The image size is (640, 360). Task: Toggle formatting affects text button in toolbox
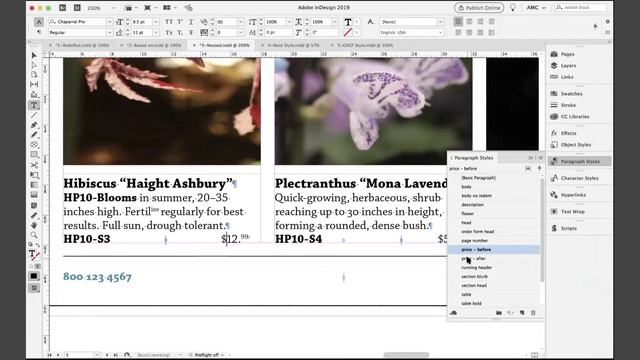point(38,266)
